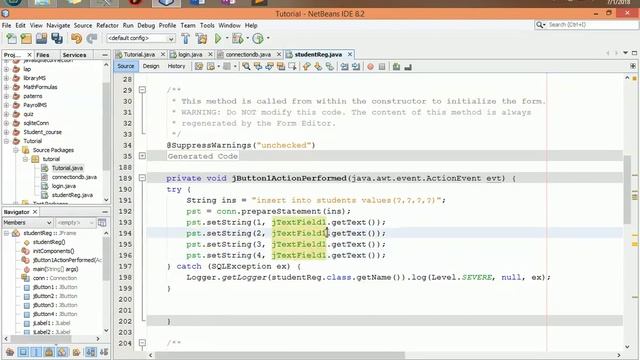640x360 pixels.
Task: Click the Debug Project toolbar icon
Action: (x=238, y=39)
